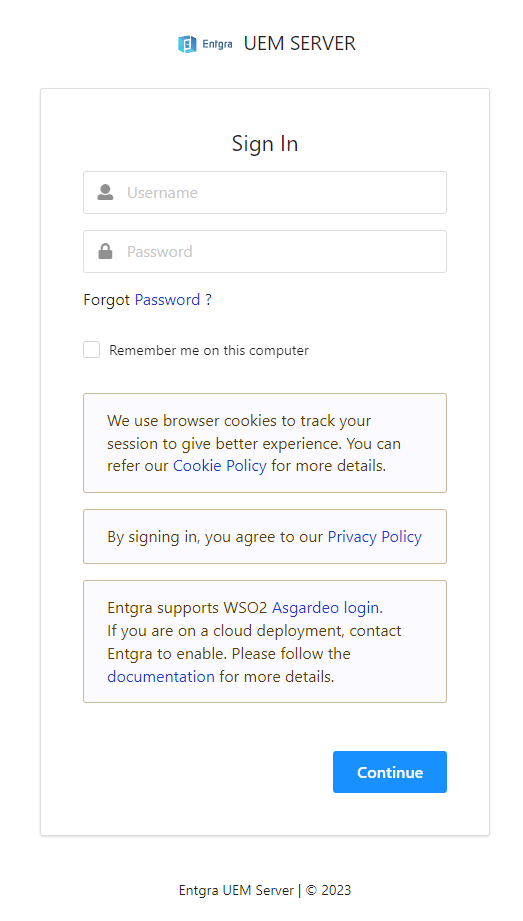Click the cookie notice information box
Viewport: 523px width, 921px height.
click(265, 443)
